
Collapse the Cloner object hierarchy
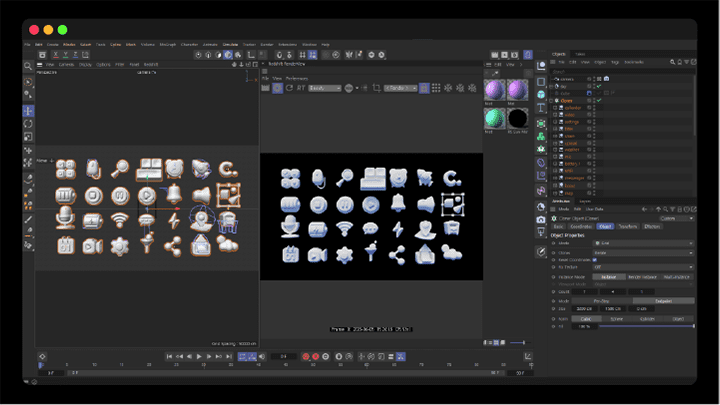552,101
